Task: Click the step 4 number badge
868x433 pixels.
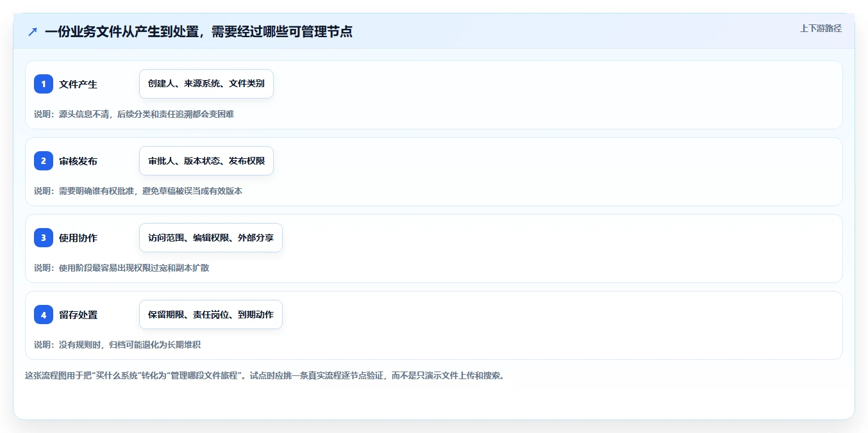Action: (44, 315)
